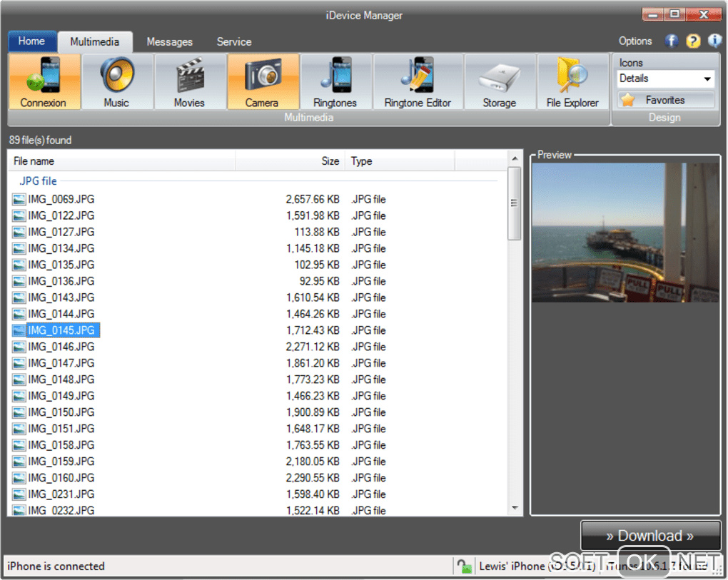Sort by File name column header
Image resolution: width=728 pixels, height=580 pixels.
(122, 161)
